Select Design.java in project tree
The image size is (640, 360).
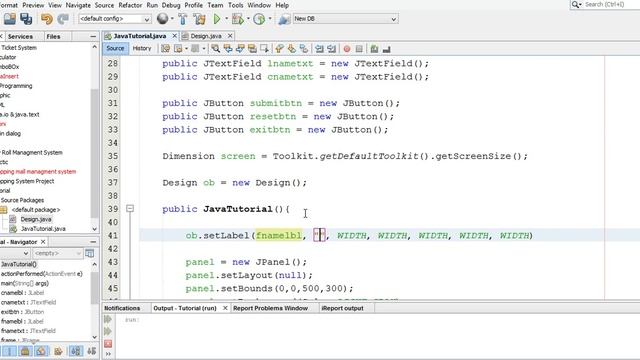[36, 219]
